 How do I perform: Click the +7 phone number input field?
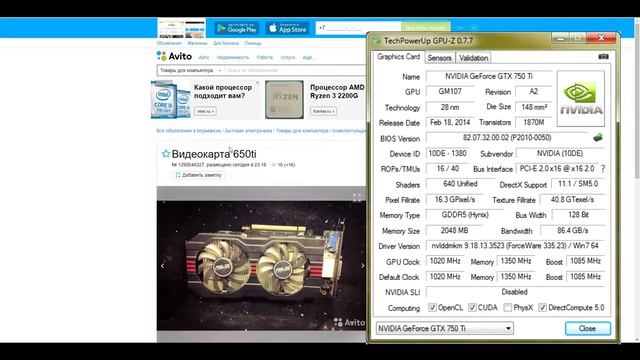coord(358,28)
